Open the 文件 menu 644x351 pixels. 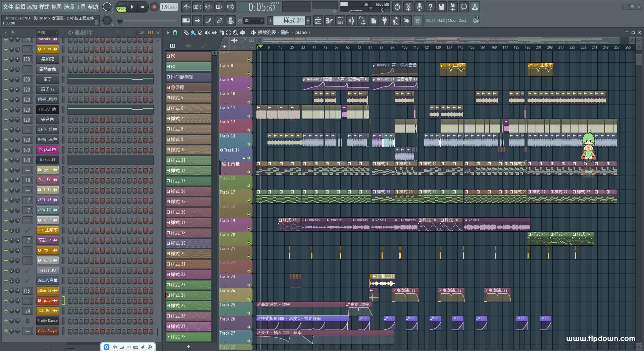[8, 7]
